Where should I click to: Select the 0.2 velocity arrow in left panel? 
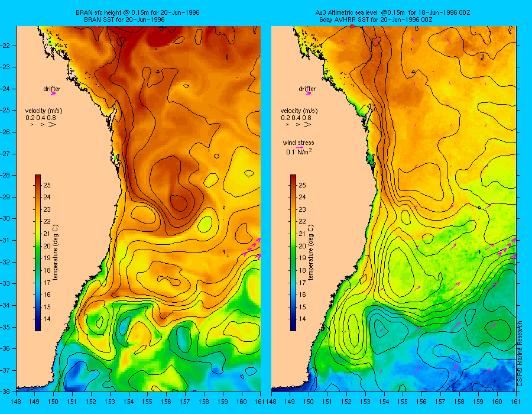click(32, 125)
